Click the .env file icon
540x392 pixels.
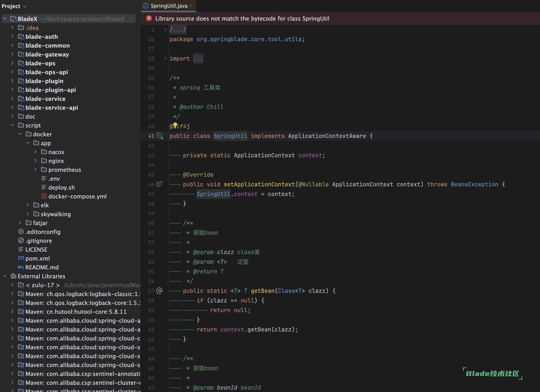tap(44, 178)
